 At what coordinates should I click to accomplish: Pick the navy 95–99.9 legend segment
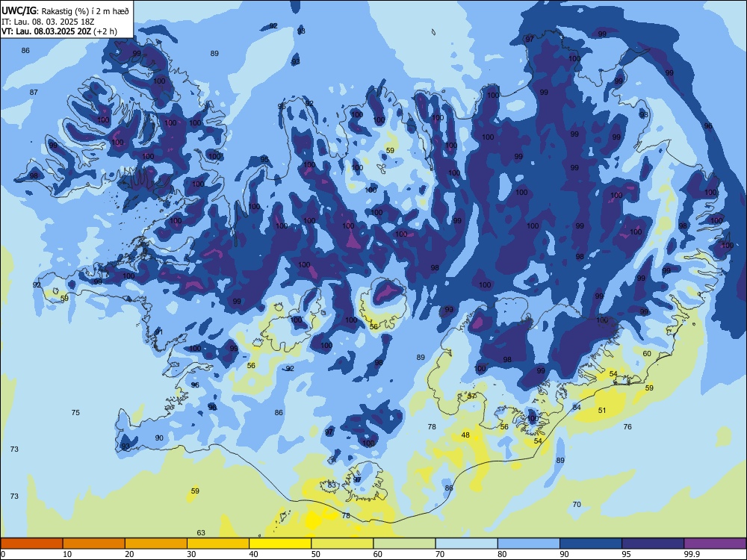653,544
